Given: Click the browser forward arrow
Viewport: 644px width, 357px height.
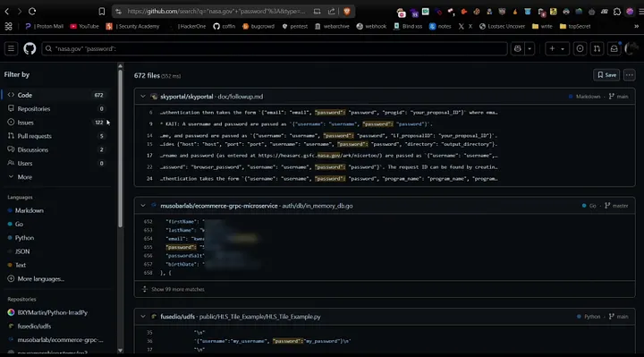Looking at the screenshot, I should (x=19, y=12).
